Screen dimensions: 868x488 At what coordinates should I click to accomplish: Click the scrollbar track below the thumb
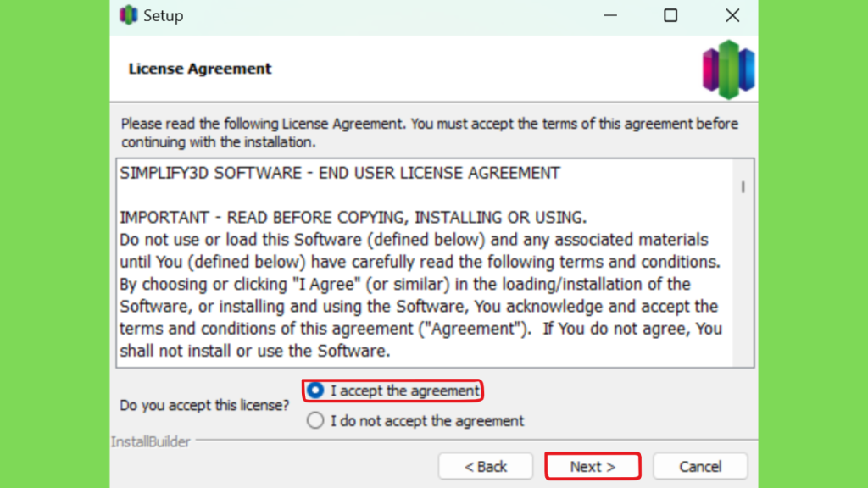(x=743, y=280)
